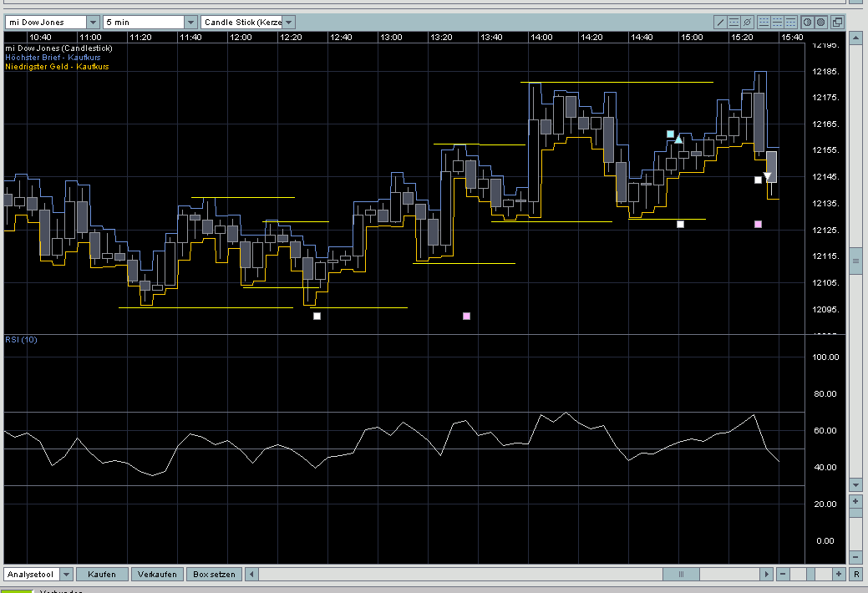Open the 5 min timeframe dropdown
Screen dimensions: 868x593
[x=190, y=22]
